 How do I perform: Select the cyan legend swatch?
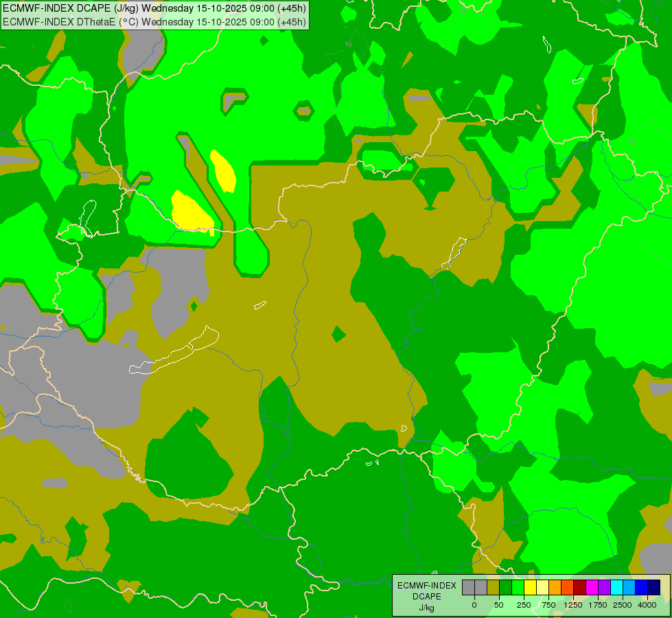[616, 587]
